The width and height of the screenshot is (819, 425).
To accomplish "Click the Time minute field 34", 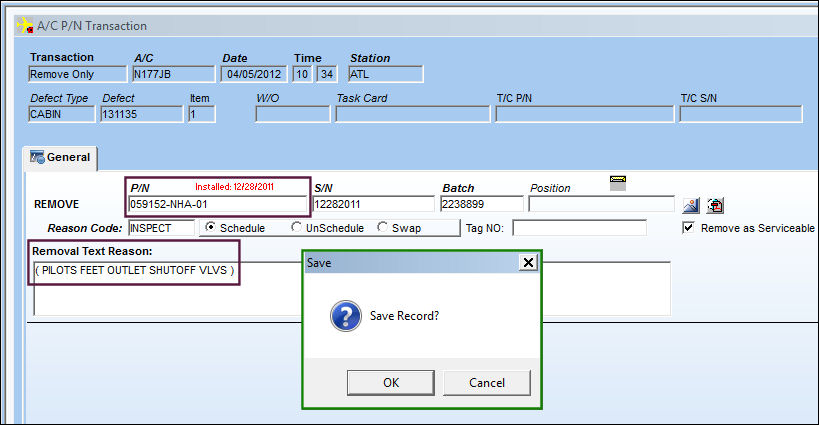I will [327, 74].
